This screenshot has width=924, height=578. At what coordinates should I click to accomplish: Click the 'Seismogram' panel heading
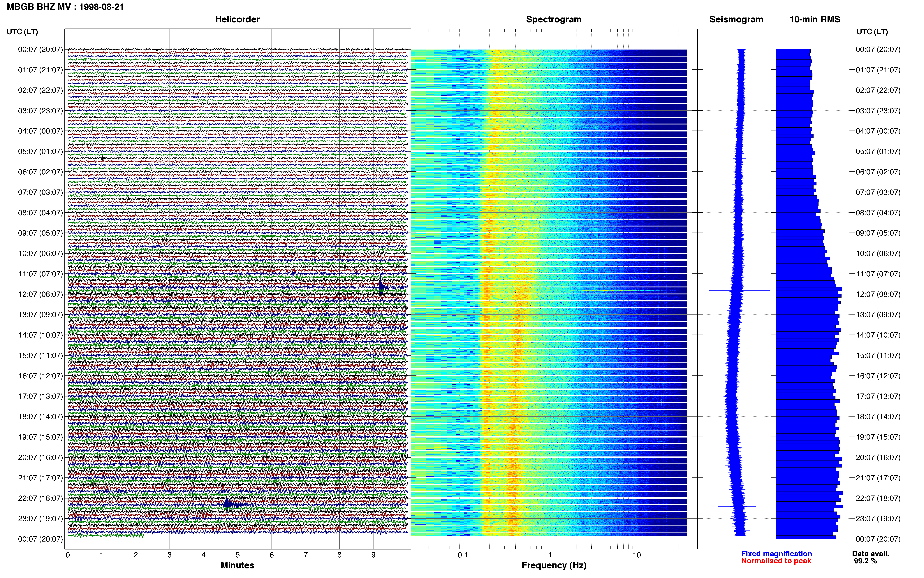tap(736, 20)
